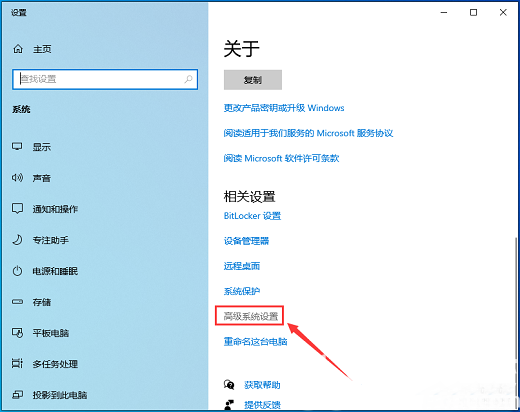The height and width of the screenshot is (412, 520).
Task: Open the Microsoft 软件许可条款 link
Action: click(x=281, y=158)
